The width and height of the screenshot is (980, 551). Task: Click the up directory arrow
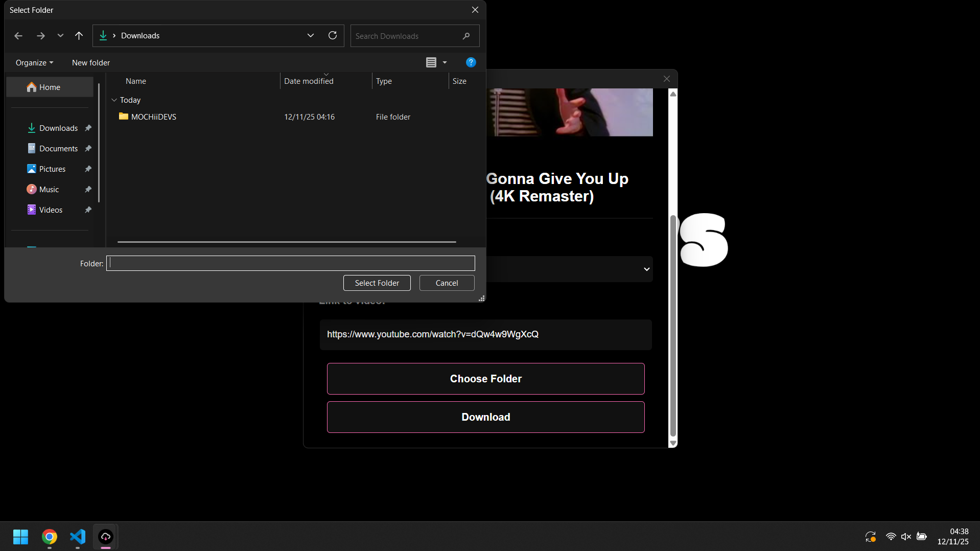tap(79, 36)
